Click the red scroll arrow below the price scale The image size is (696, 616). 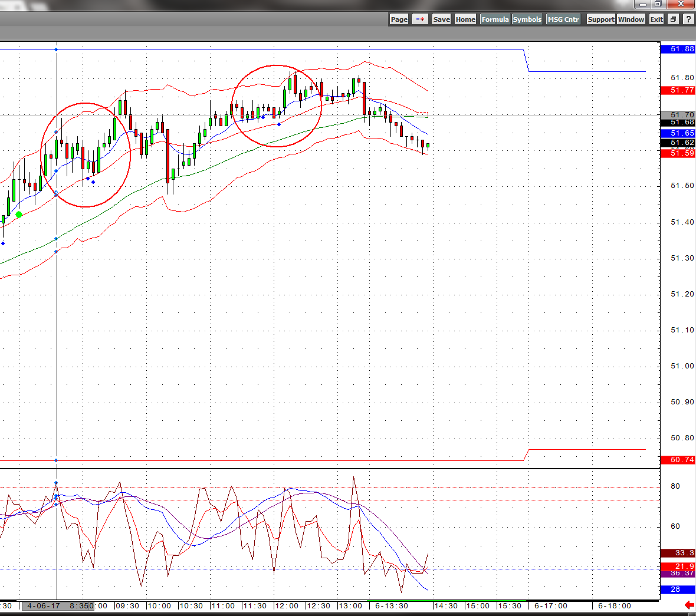click(x=690, y=605)
